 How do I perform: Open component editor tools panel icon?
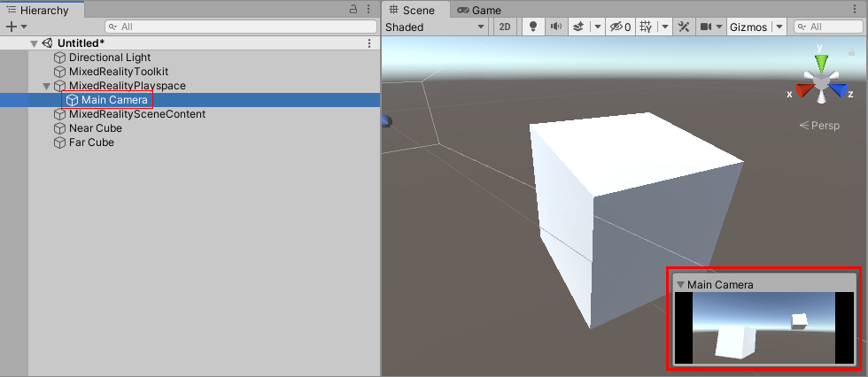[684, 27]
